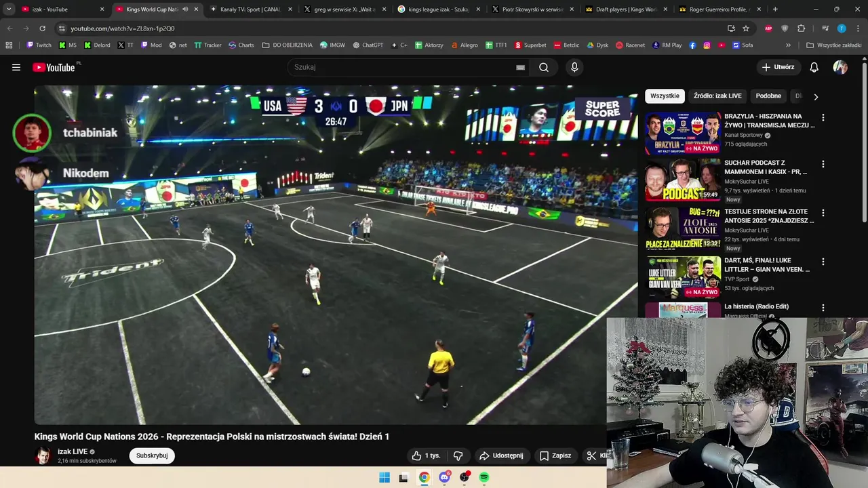868x488 pixels.
Task: Open the Windows Start menu
Action: 384,477
